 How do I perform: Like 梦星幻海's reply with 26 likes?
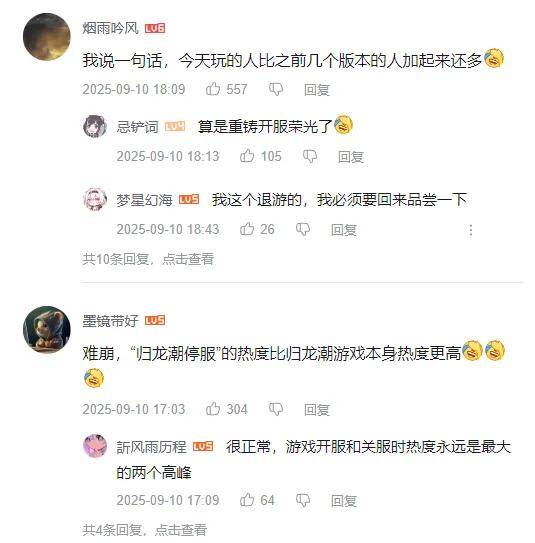pos(247,229)
